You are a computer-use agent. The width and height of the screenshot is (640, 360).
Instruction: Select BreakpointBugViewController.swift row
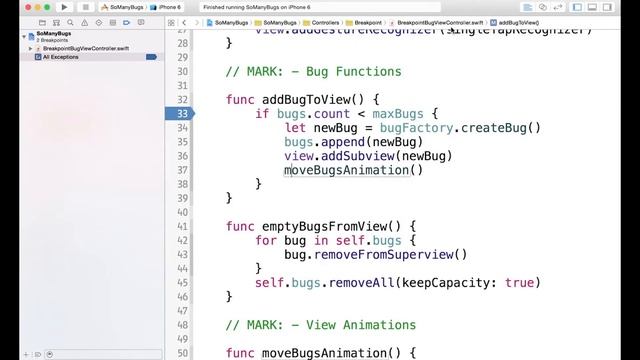[92, 48]
